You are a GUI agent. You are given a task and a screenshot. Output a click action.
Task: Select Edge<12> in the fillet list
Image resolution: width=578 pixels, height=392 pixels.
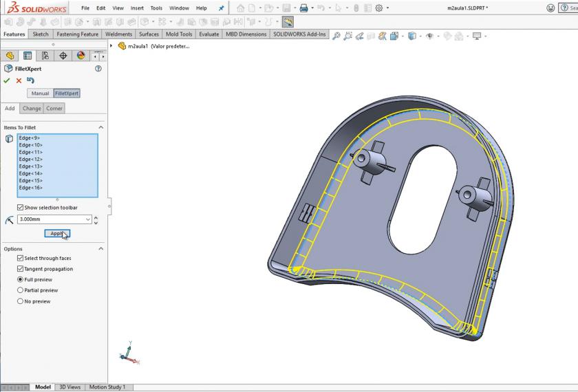[31, 160]
